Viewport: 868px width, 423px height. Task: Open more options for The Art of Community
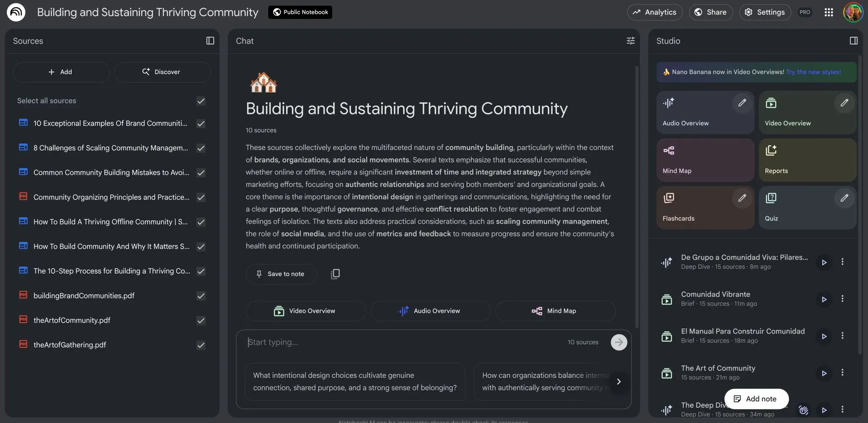coord(843,373)
